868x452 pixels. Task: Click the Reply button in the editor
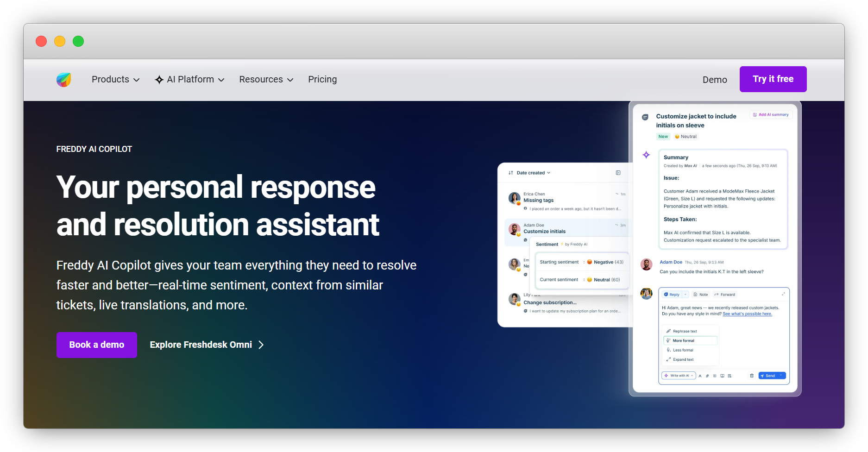[x=672, y=295]
